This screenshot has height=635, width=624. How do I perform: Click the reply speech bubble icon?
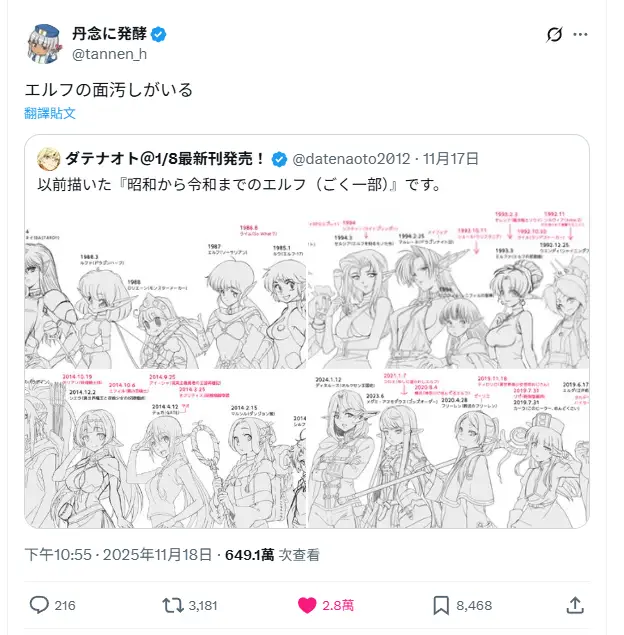click(x=39, y=605)
